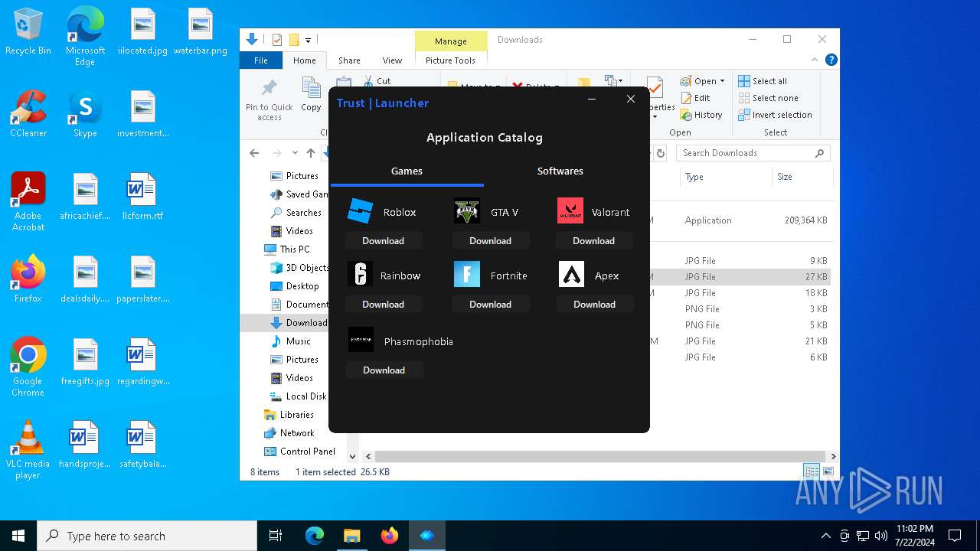Open the CCleaner desktop shortcut
This screenshot has height=551, width=980.
(x=28, y=114)
